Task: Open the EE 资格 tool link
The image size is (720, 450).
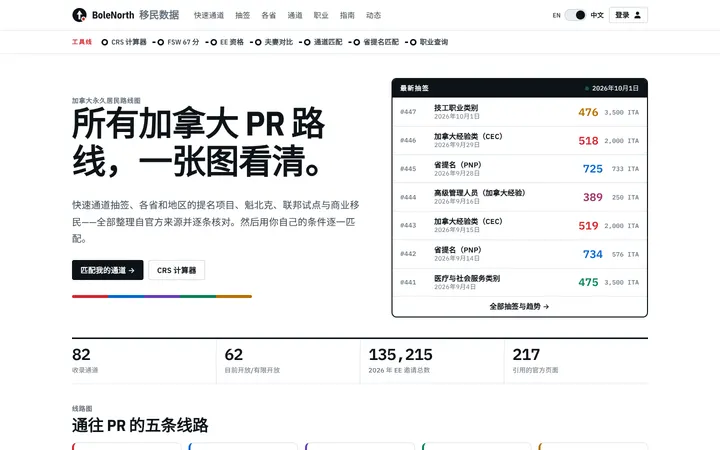Action: [x=227, y=42]
